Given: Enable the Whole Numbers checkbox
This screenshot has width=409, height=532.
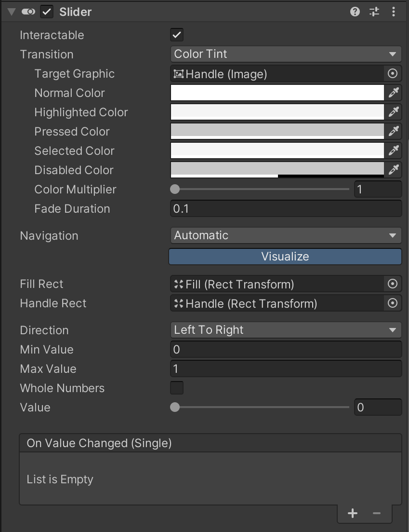Looking at the screenshot, I should pos(177,388).
